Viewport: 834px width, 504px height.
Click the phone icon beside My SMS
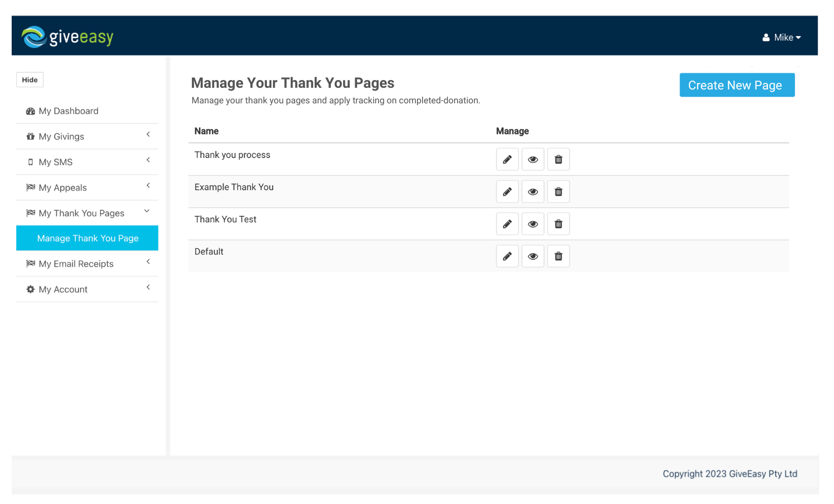31,162
